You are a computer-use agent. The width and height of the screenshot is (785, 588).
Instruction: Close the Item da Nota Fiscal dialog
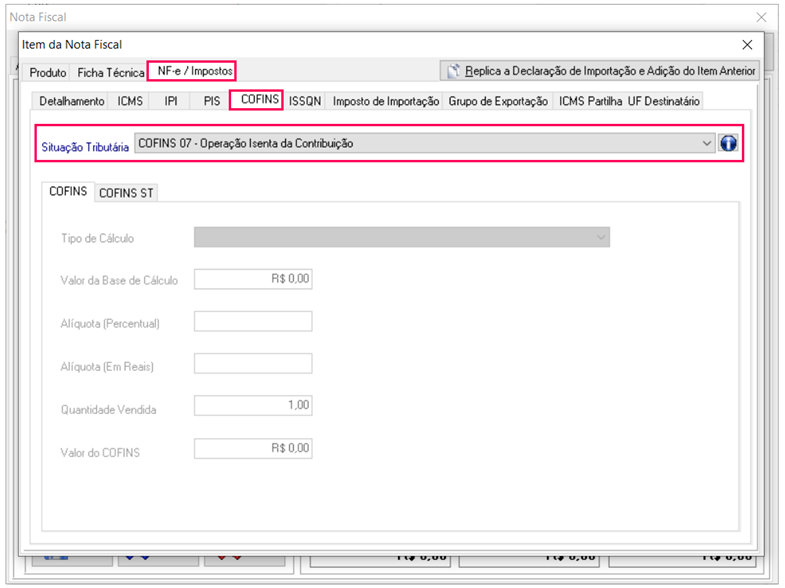(747, 44)
